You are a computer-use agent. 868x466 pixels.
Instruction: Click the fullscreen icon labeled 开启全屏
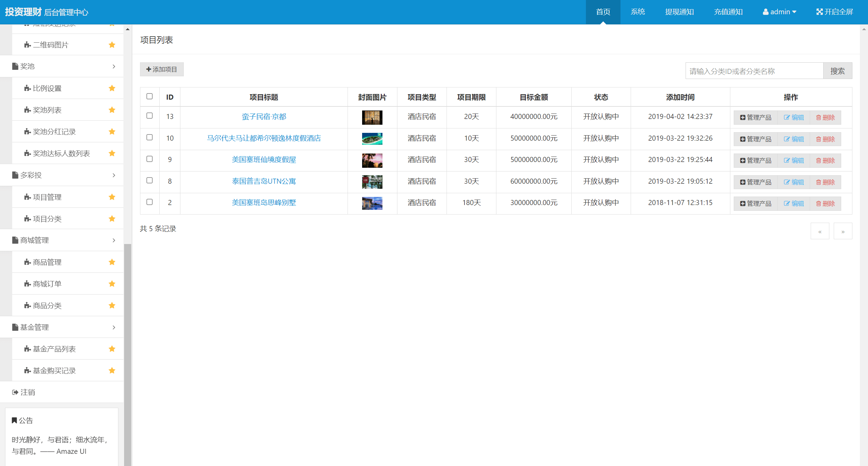click(819, 12)
